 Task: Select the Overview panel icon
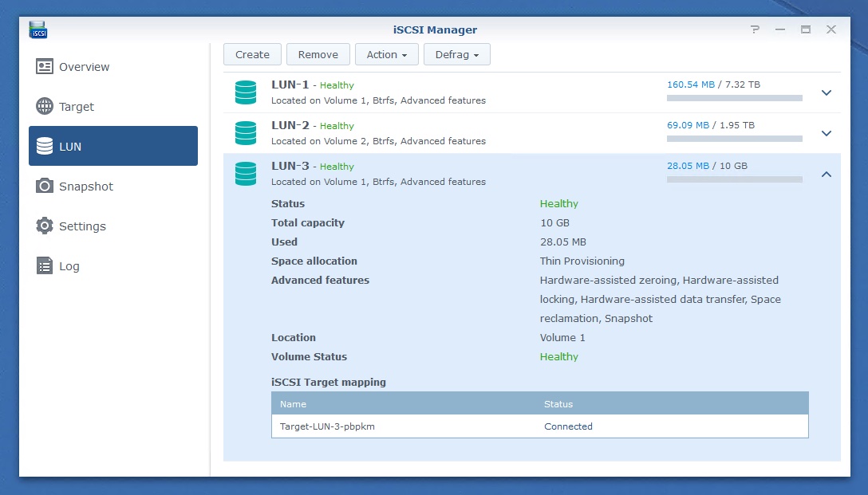pyautogui.click(x=44, y=67)
